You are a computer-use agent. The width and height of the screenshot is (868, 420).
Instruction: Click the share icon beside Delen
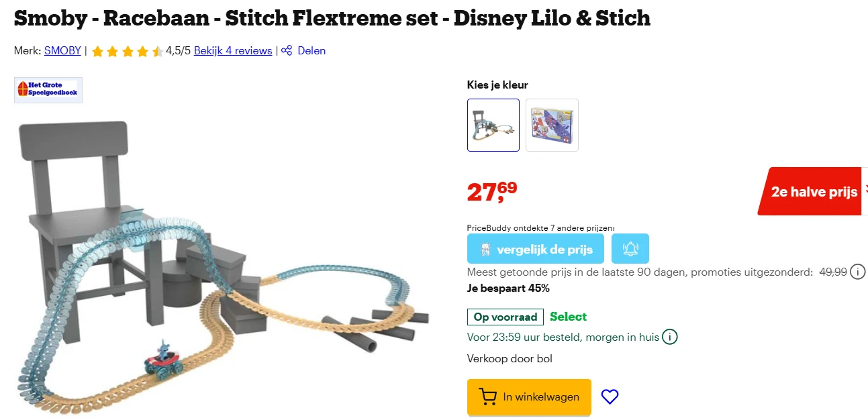click(x=287, y=51)
